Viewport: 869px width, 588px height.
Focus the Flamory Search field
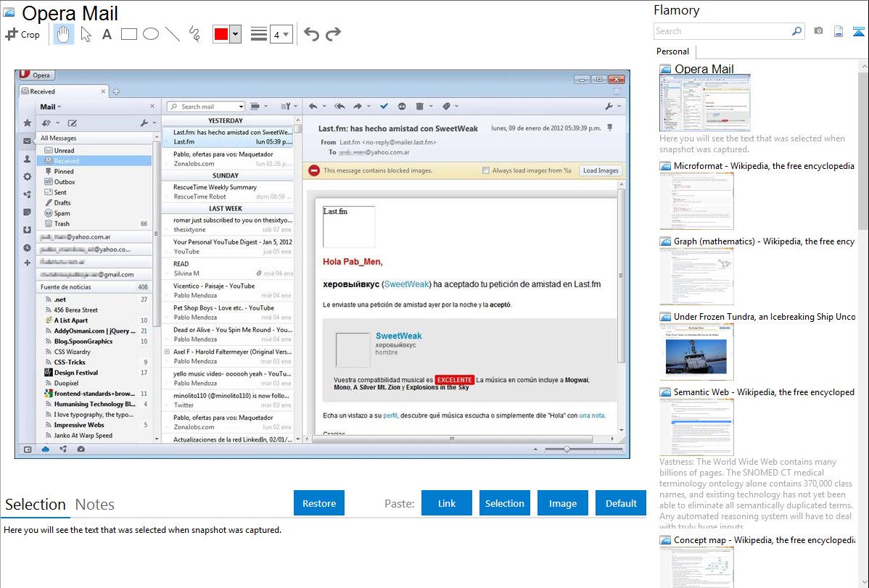pos(722,31)
